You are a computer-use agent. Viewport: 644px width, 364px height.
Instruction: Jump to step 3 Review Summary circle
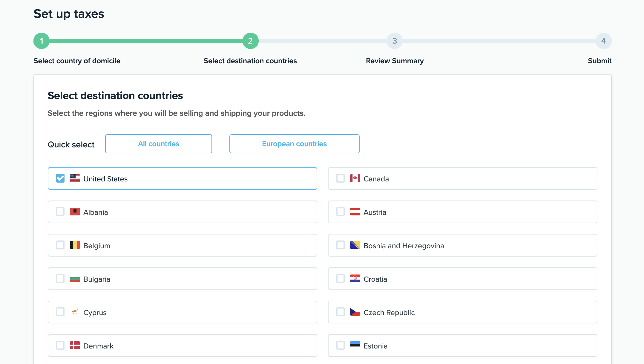tap(395, 41)
